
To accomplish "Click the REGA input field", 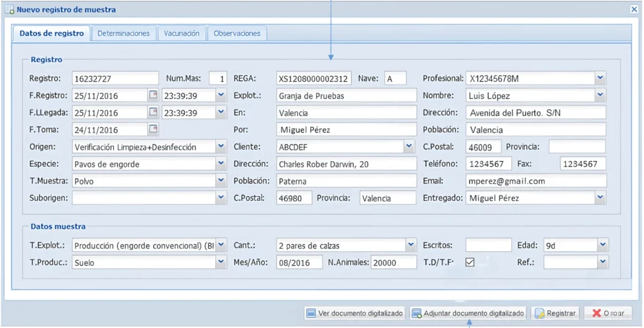I will point(313,79).
